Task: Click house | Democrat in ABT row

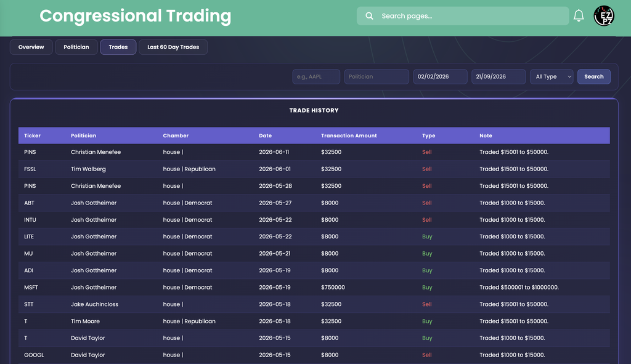Action: point(187,203)
